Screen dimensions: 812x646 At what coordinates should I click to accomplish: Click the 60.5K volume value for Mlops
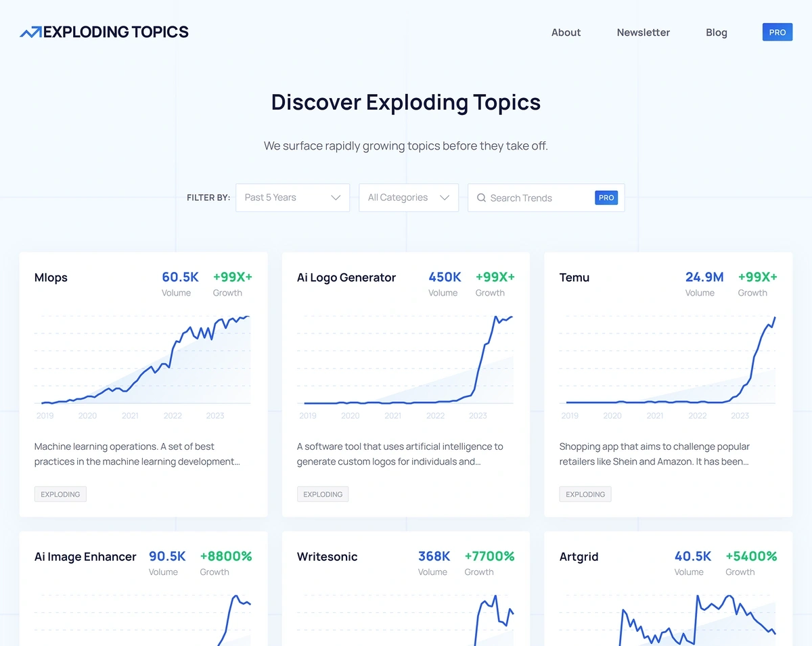180,277
